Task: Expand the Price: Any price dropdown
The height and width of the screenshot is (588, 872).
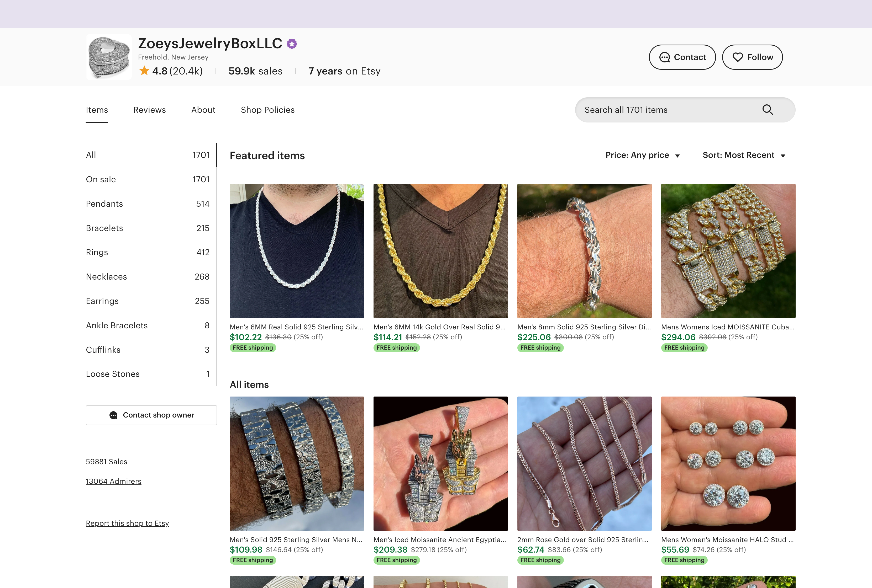Action: point(642,155)
